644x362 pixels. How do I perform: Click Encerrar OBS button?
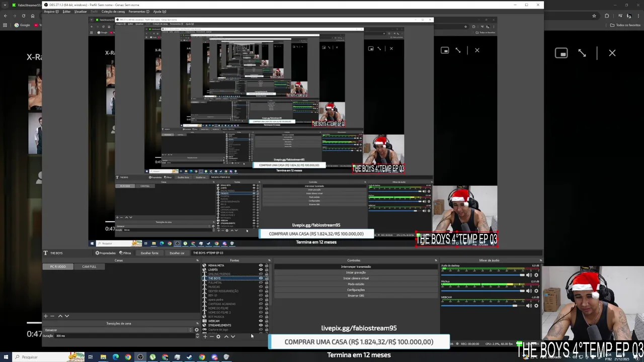click(356, 296)
